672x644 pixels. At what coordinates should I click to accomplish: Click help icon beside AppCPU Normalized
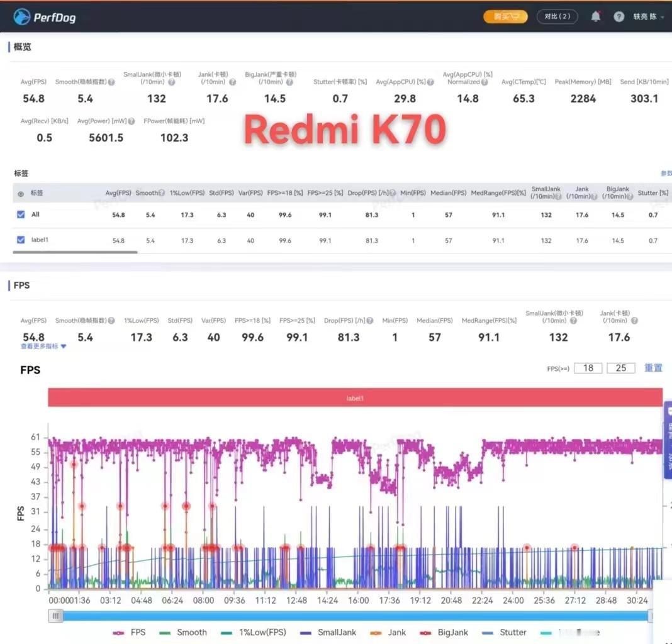pyautogui.click(x=484, y=82)
